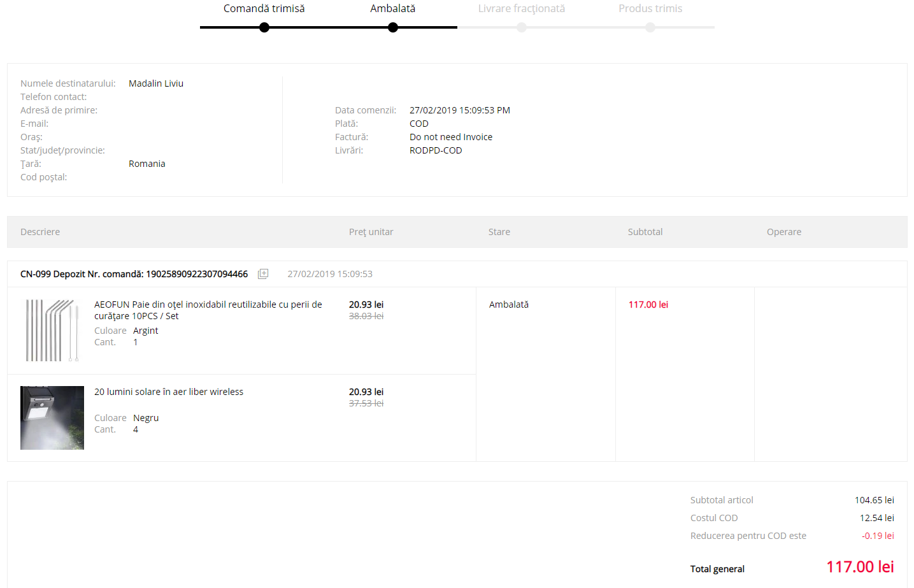This screenshot has height=588, width=914.
Task: Click the Livrare fracționată step label
Action: click(x=521, y=9)
